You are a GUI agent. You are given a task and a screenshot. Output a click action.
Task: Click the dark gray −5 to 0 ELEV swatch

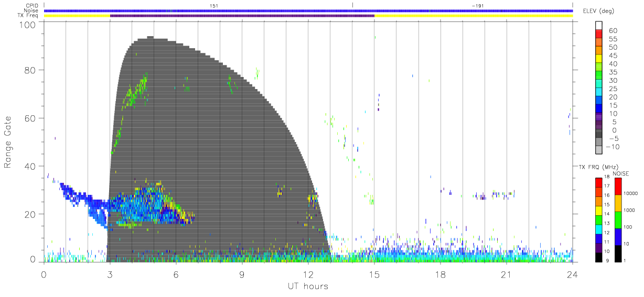599,134
